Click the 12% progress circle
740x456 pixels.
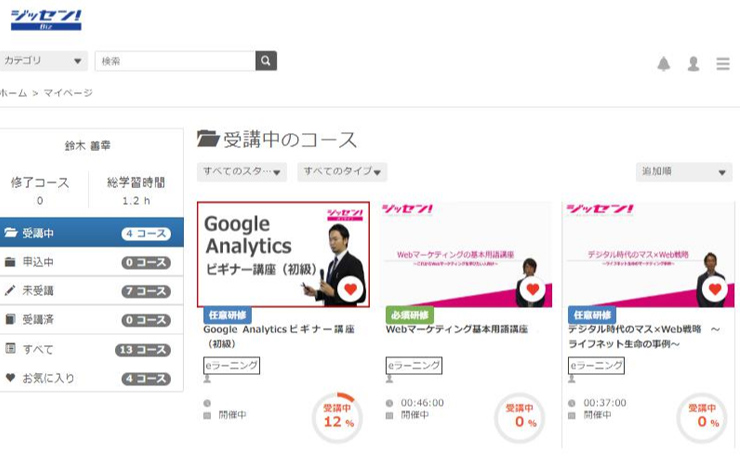pyautogui.click(x=337, y=417)
